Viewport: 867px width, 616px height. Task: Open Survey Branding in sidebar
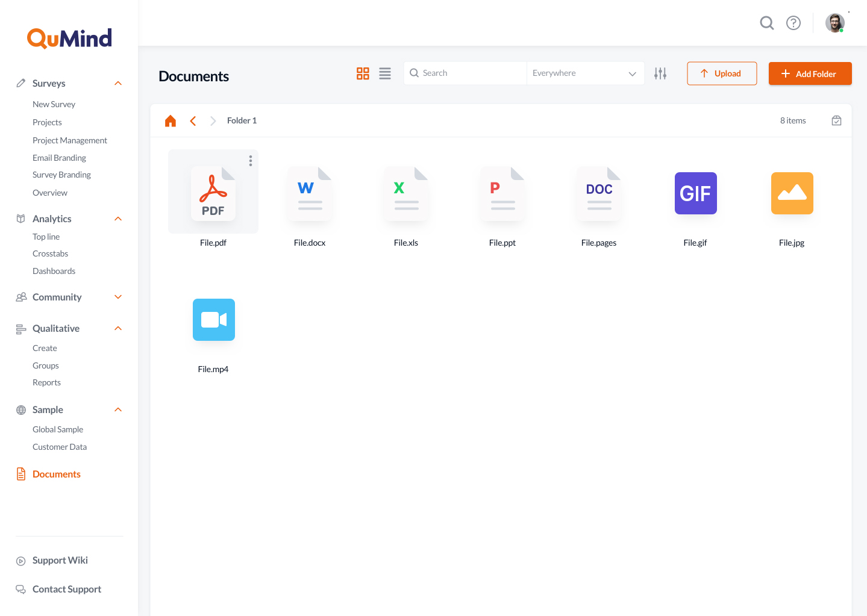(61, 175)
